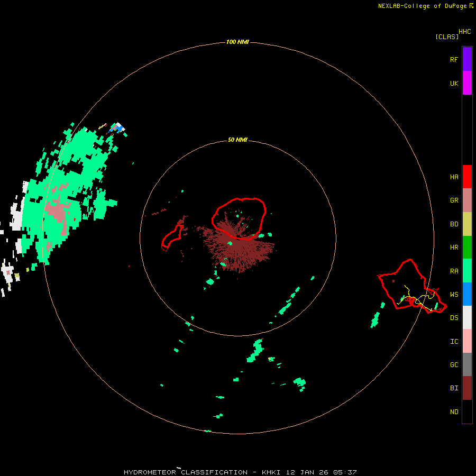Click the RA legend label
The image size is (476, 476).
coord(454,271)
